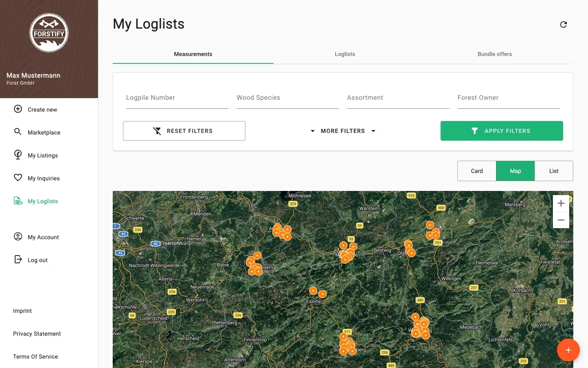Click the Create new plus-circle icon

[x=18, y=109]
